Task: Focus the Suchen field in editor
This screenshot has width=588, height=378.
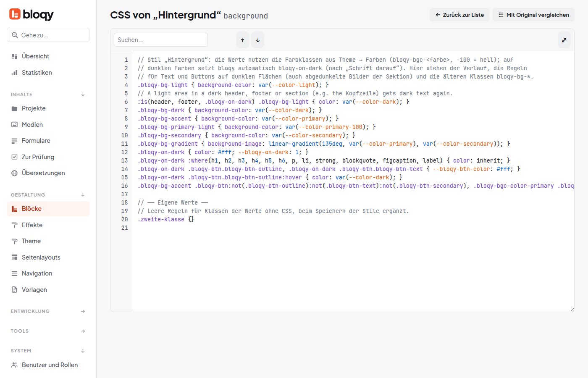Action: point(161,40)
